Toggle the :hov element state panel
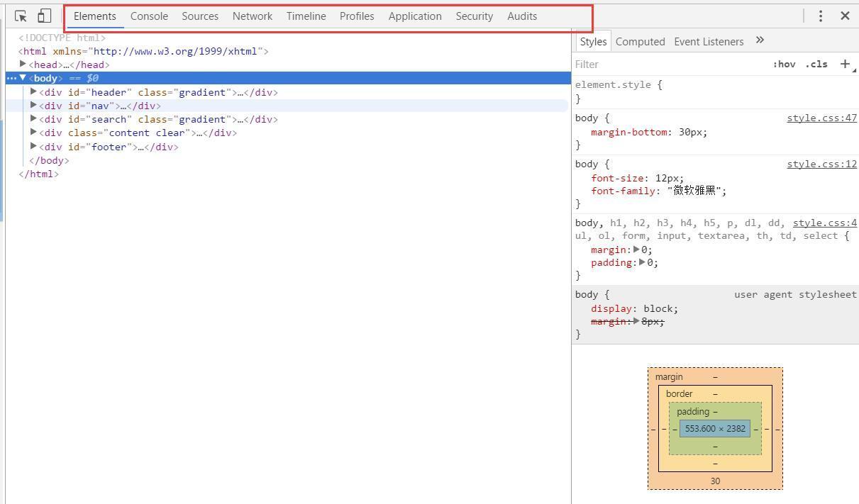Screen dimensions: 859x504 point(784,64)
